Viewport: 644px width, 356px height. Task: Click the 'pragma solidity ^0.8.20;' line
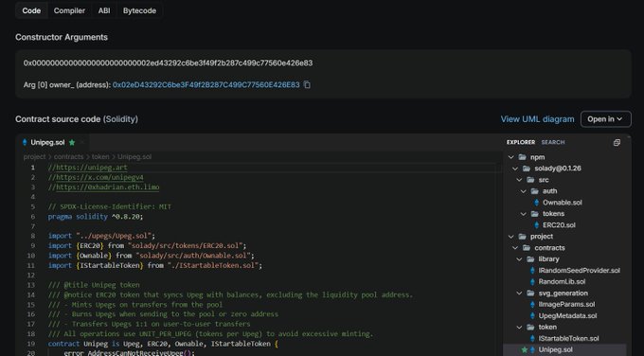96,217
